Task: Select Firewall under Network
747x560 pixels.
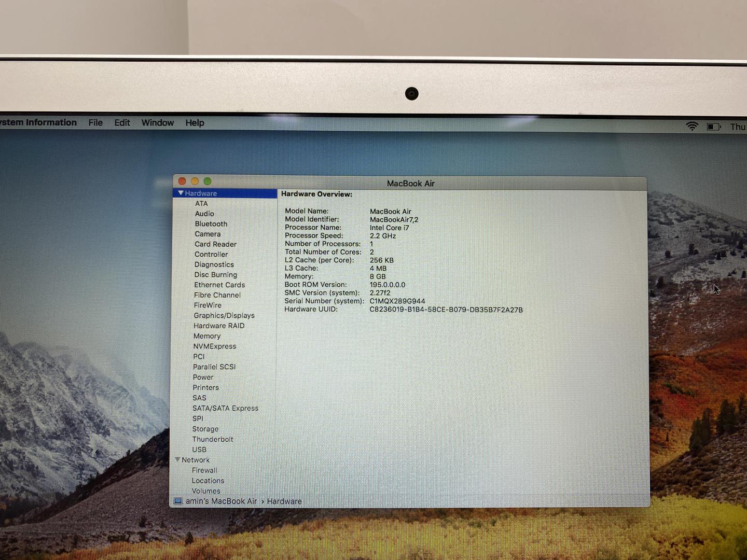Action: 204,470
